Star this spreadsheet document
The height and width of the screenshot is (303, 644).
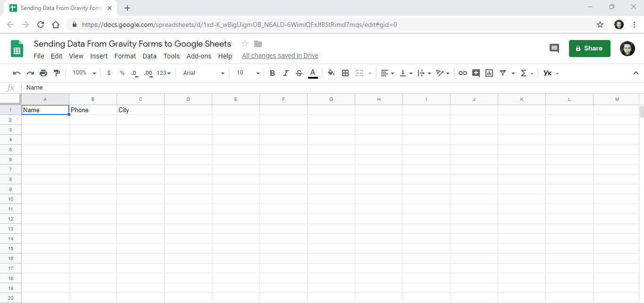pyautogui.click(x=245, y=44)
